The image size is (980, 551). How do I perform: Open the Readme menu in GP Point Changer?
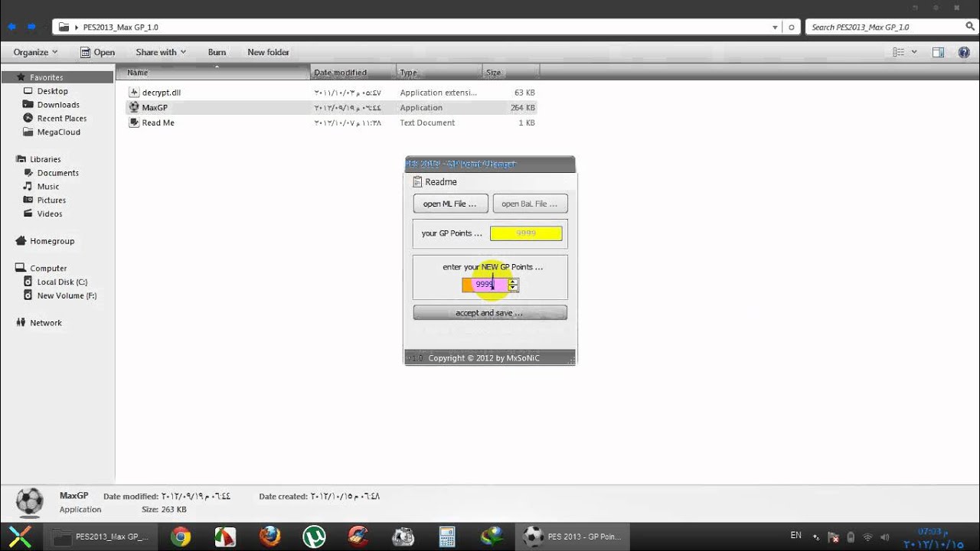pos(435,182)
